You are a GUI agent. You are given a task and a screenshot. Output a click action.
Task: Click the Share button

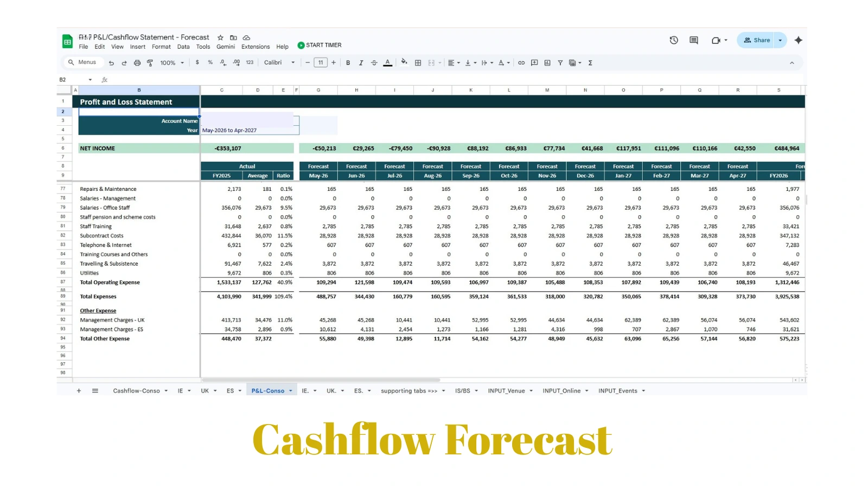coord(756,40)
